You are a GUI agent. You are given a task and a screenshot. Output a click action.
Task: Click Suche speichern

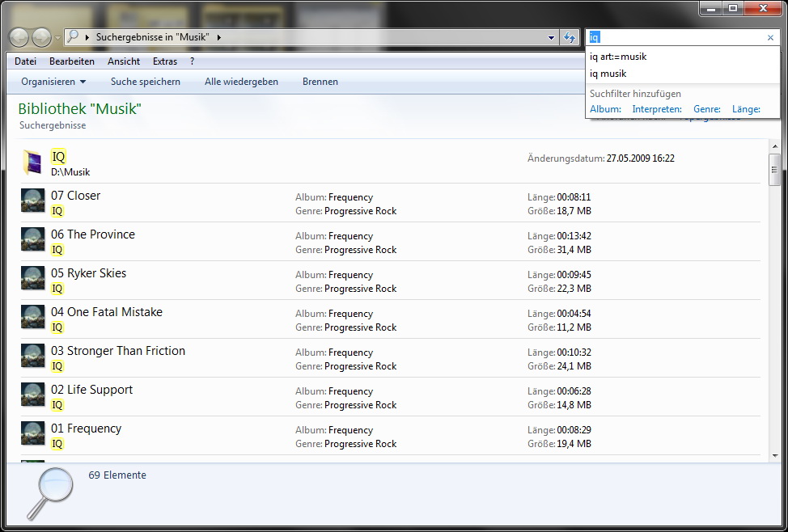pos(146,82)
